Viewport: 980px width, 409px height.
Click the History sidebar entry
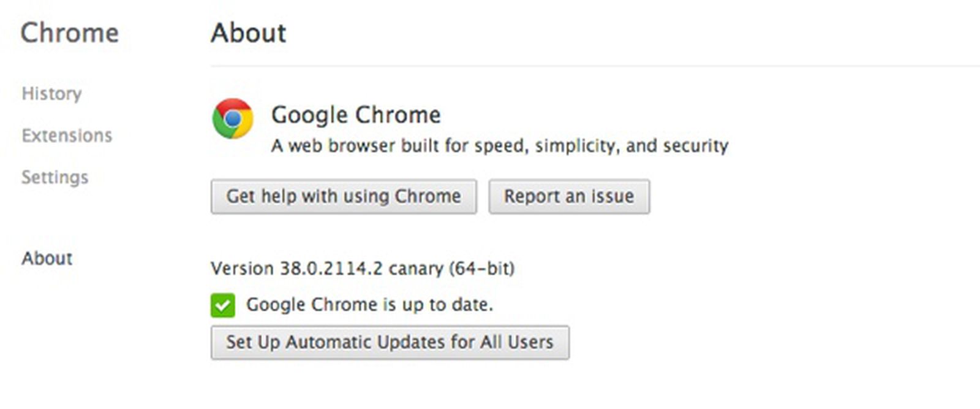pyautogui.click(x=51, y=94)
